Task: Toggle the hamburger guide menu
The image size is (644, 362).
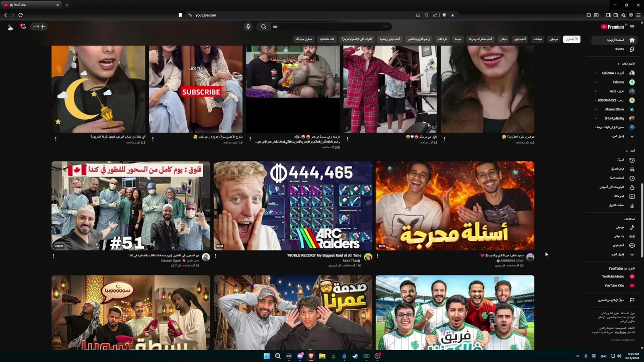Action: point(632,27)
